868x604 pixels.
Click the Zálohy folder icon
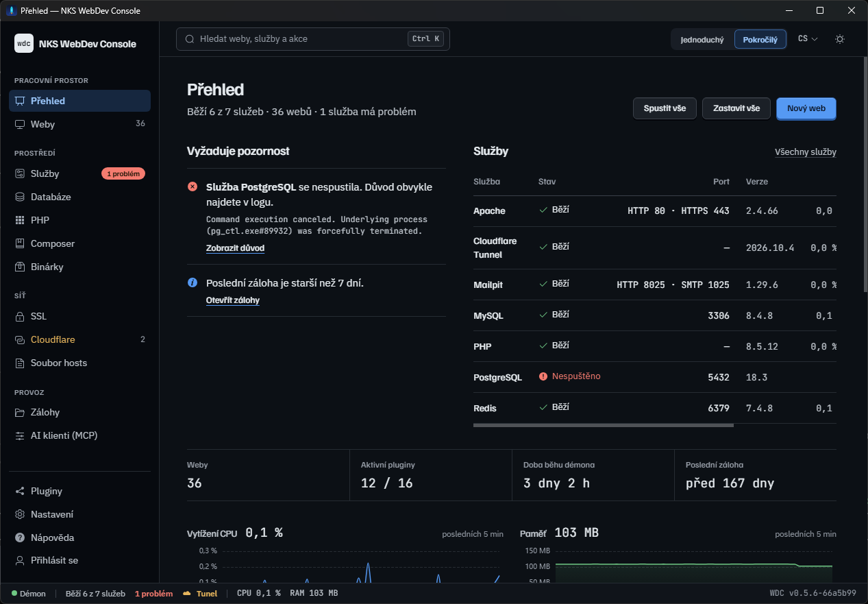[20, 412]
